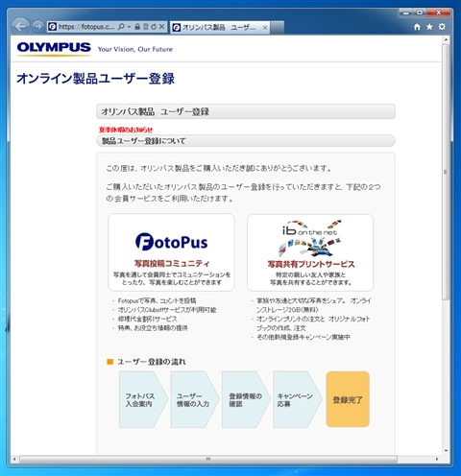The height and width of the screenshot is (476, 461).
Task: Click the vertical scrollbar down arrow
Action: click(x=446, y=451)
